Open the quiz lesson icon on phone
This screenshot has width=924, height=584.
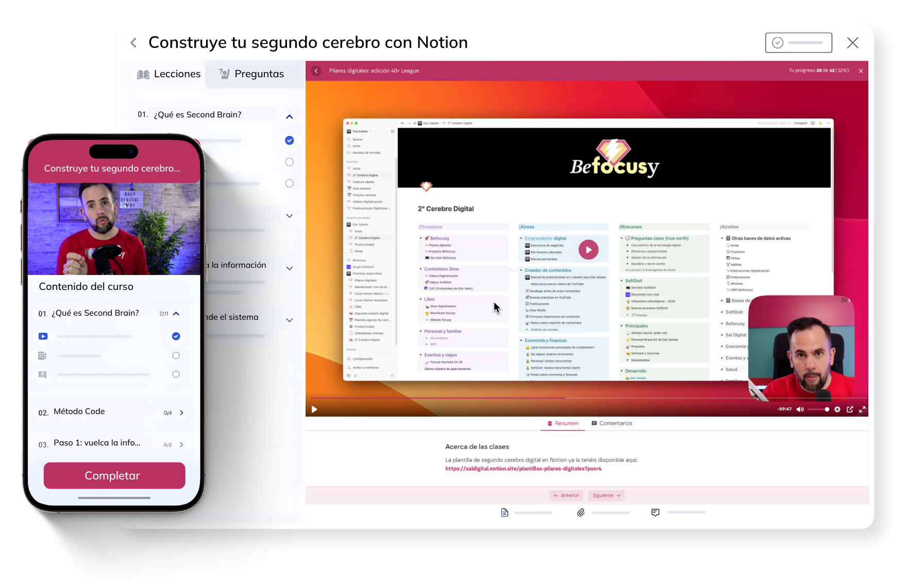[x=42, y=374]
